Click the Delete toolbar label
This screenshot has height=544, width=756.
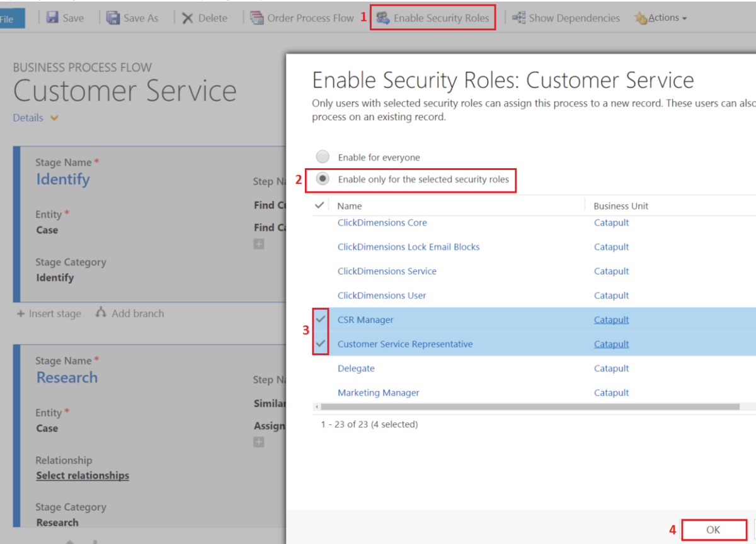(x=213, y=18)
